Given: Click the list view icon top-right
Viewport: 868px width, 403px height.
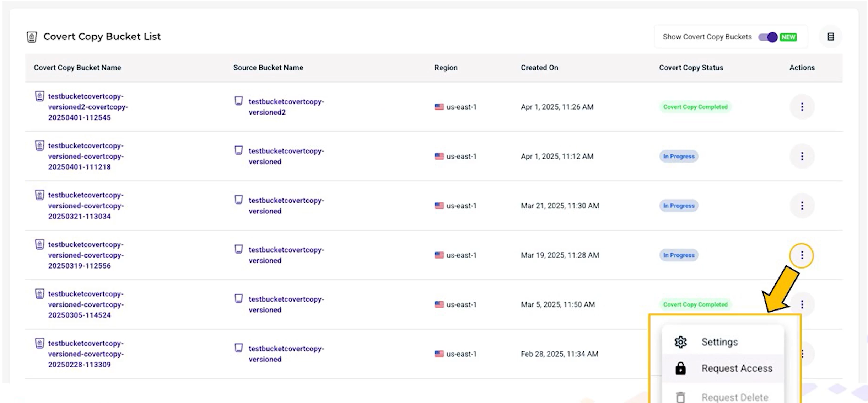Looking at the screenshot, I should [x=830, y=37].
